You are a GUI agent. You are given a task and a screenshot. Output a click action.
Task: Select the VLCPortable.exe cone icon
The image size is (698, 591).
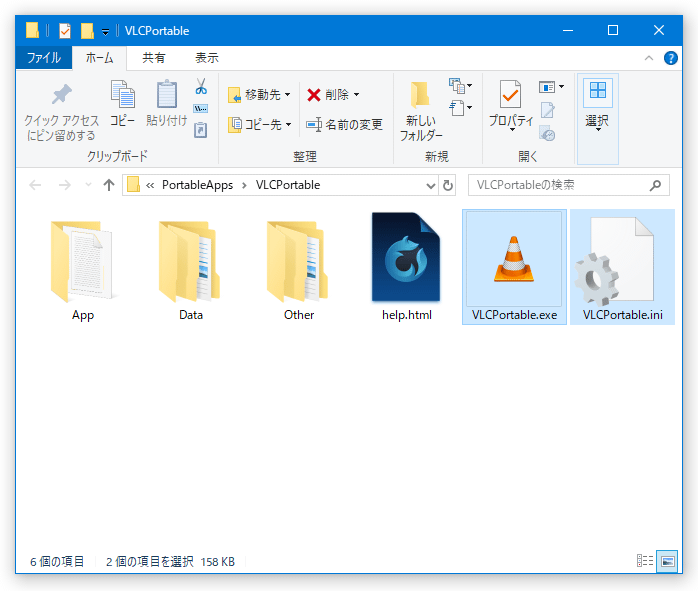coord(514,261)
